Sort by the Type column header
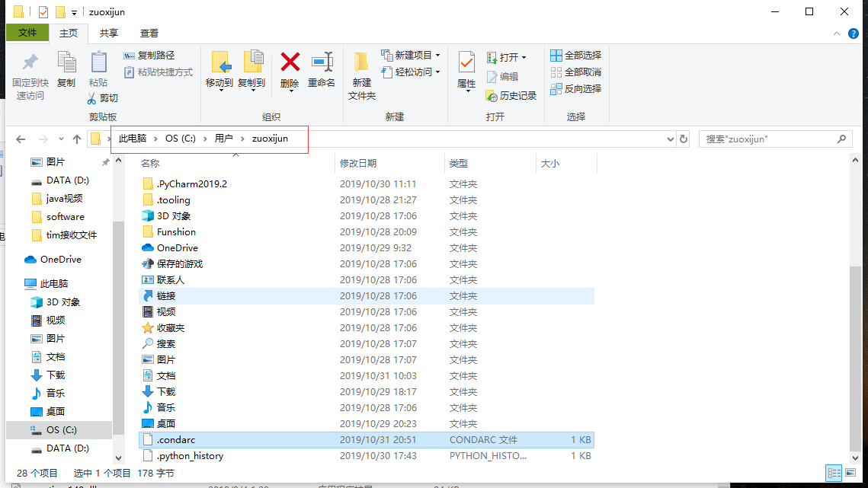Image resolution: width=868 pixels, height=488 pixels. [490, 163]
